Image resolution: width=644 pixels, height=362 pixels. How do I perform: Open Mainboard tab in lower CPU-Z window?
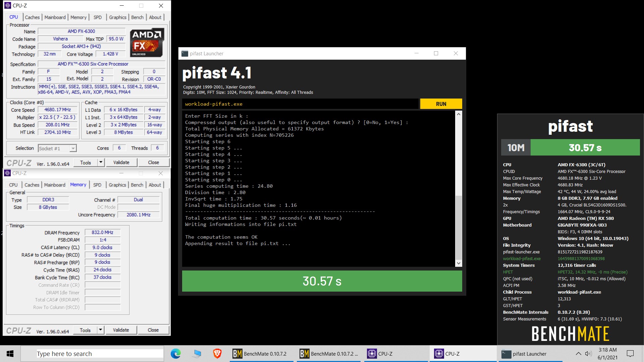point(55,185)
